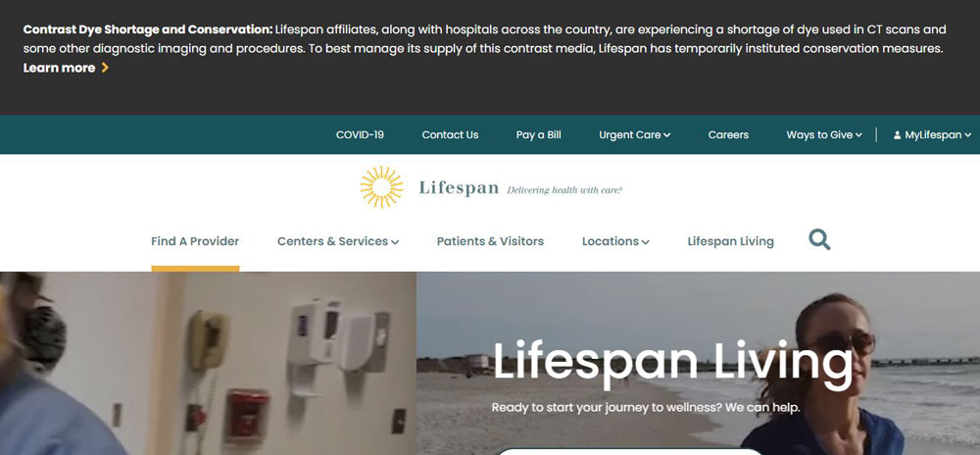Click the Lifespan Living hero heading
The image size is (980, 455).
[672, 363]
